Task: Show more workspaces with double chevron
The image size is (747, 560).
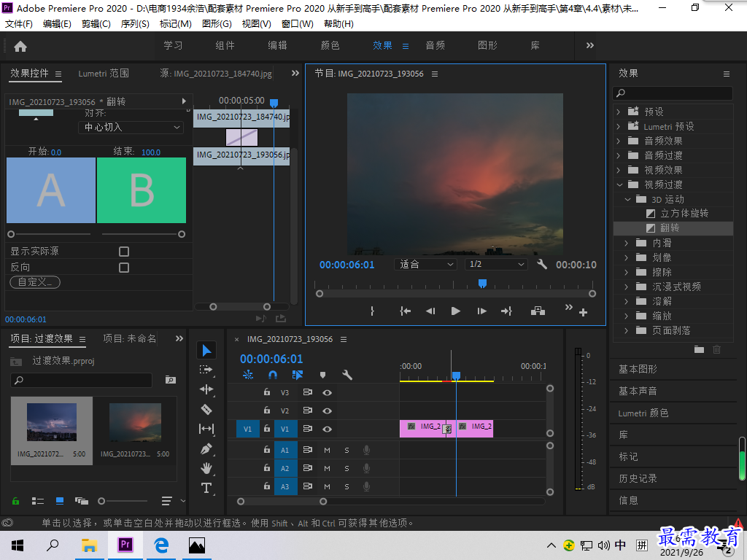Action: pos(589,46)
